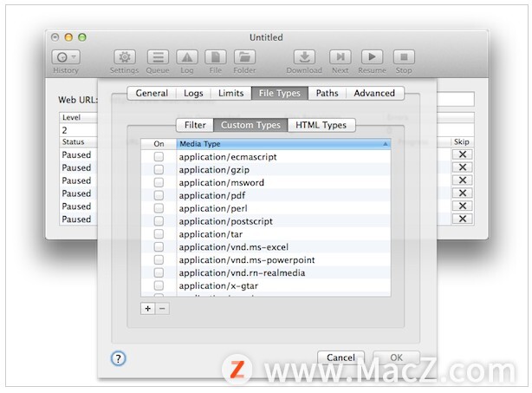
Task: Skip the fourth Paused queue item
Action: pos(462,193)
